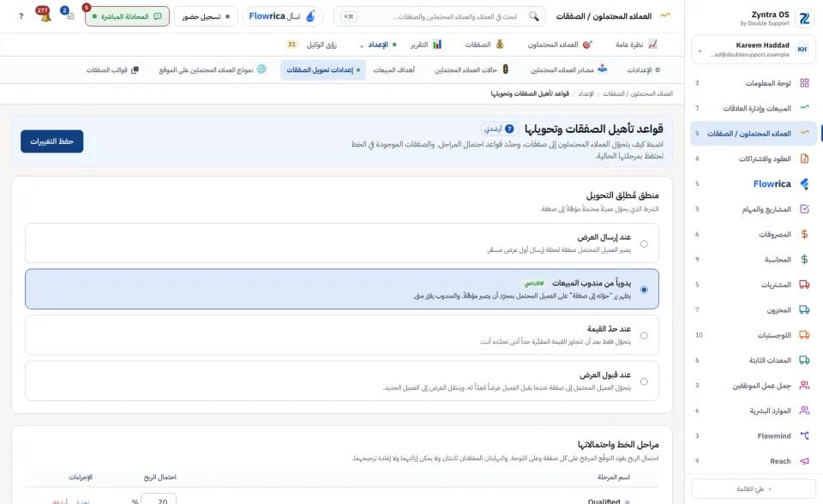The height and width of the screenshot is (504, 823).
Task: Open the tasks checklist icon with badge 2
Action: click(x=69, y=15)
